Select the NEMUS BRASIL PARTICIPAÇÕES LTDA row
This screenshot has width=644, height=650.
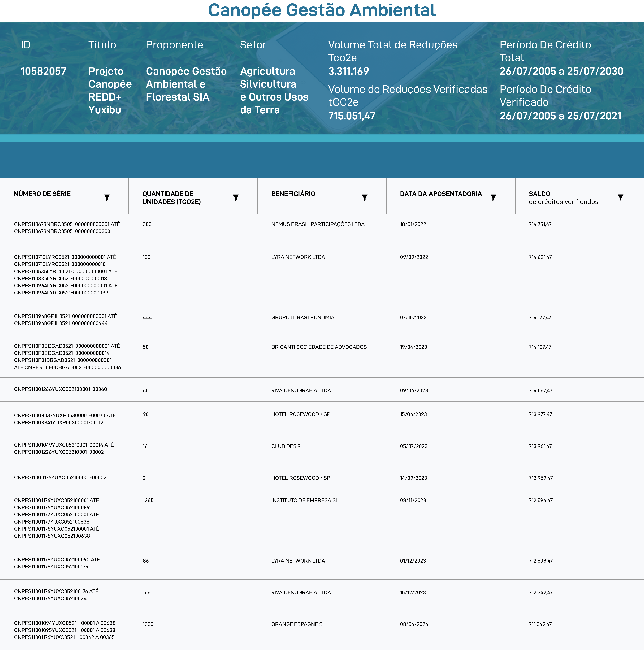click(x=318, y=224)
